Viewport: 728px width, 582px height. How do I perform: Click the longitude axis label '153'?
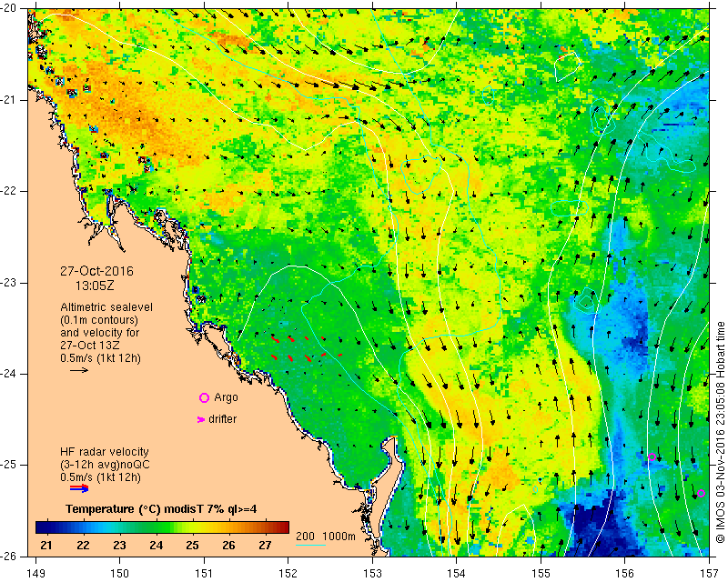coord(373,574)
